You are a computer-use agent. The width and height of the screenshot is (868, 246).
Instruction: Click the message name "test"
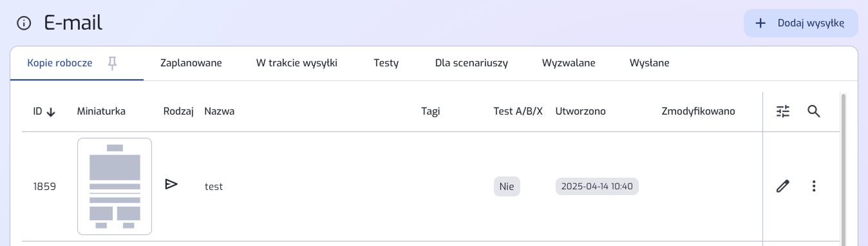tap(214, 187)
